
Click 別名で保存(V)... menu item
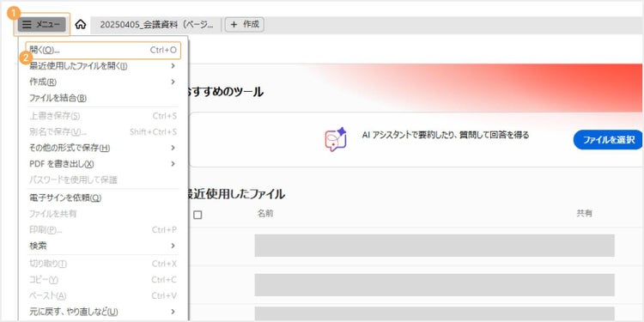[103, 132]
